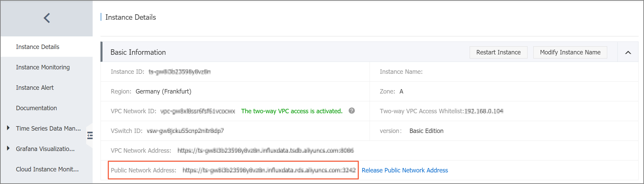Click the Two-way VPC Access Whitelist IP

pos(484,111)
